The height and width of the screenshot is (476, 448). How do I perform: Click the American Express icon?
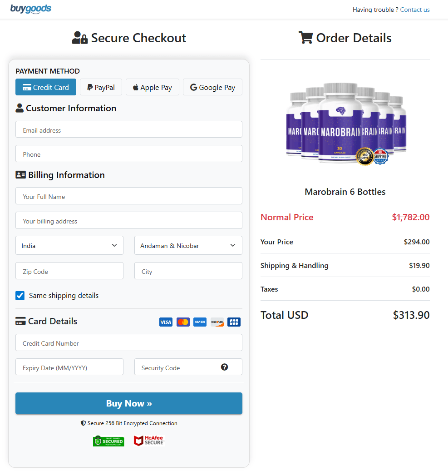(200, 322)
